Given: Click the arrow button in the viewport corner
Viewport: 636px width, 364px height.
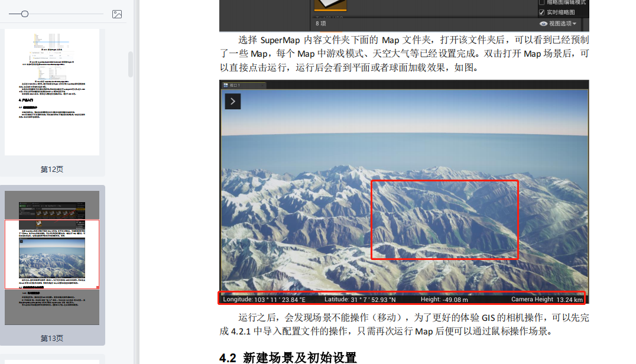Looking at the screenshot, I should coord(233,101).
